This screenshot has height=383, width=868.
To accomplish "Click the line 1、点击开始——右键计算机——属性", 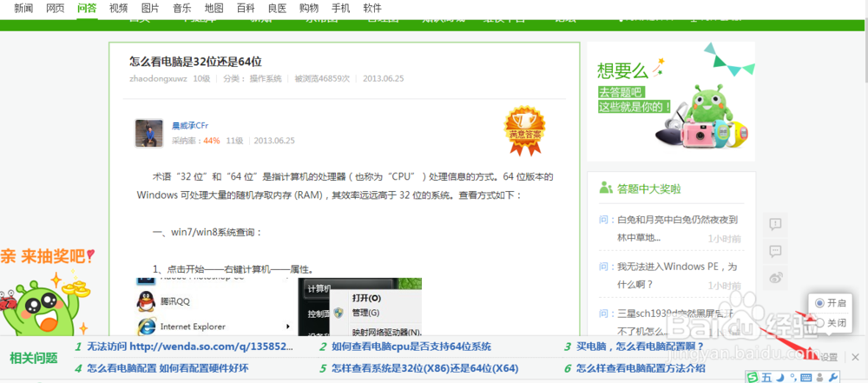I will pyautogui.click(x=233, y=270).
